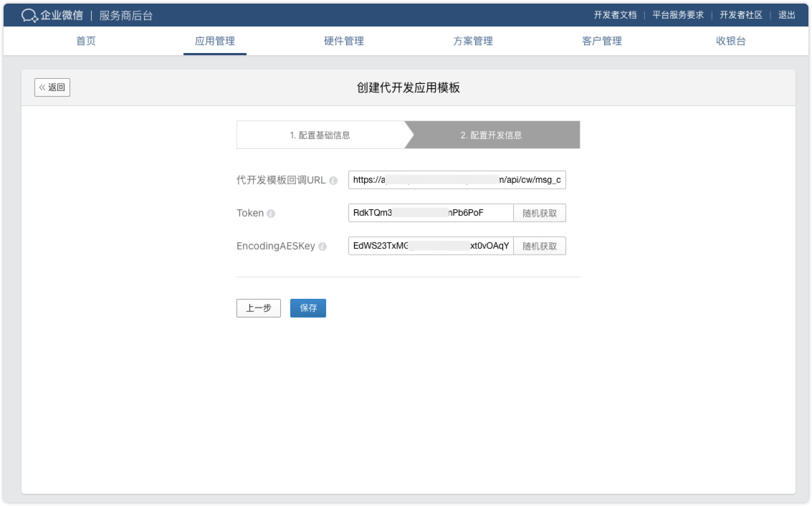
Task: Focus the 代开发模板回调URL input field
Action: click(457, 180)
